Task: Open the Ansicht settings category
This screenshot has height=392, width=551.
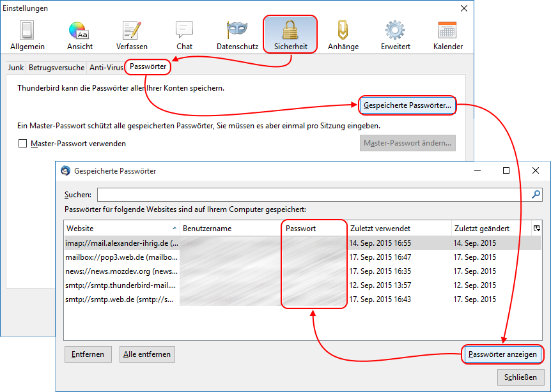Action: 80,35
